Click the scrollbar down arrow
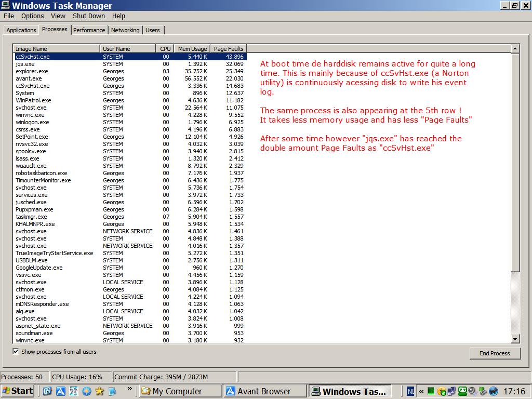 (515, 339)
